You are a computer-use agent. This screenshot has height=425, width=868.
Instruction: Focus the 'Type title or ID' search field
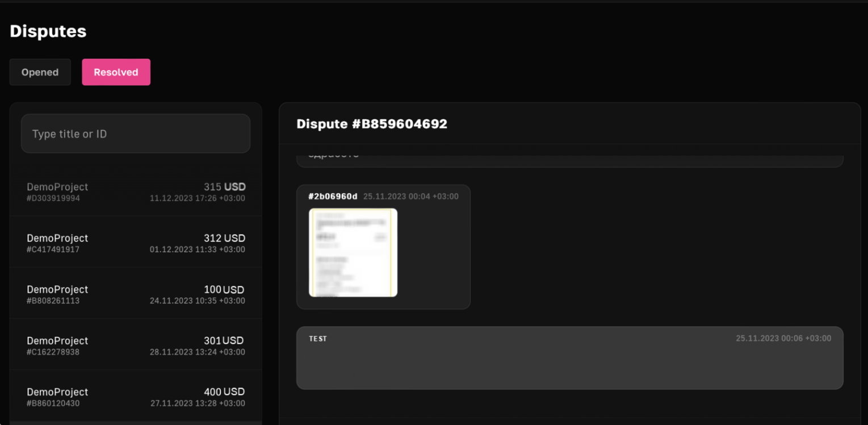pos(136,134)
